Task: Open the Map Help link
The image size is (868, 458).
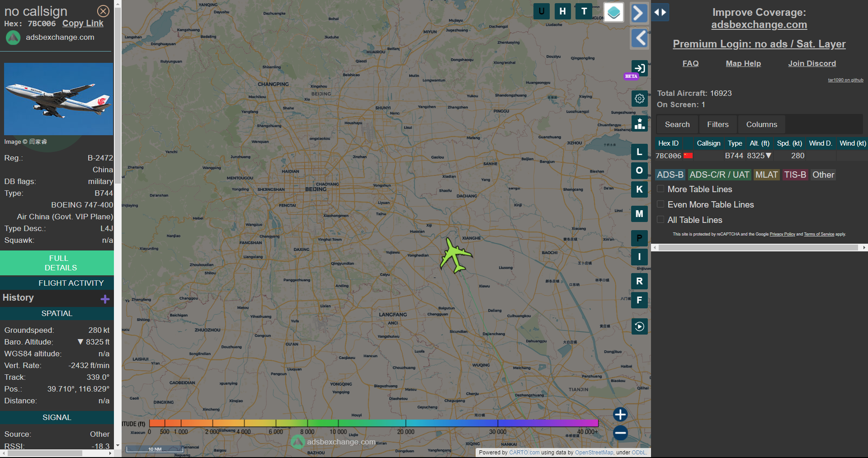Action: pyautogui.click(x=743, y=63)
